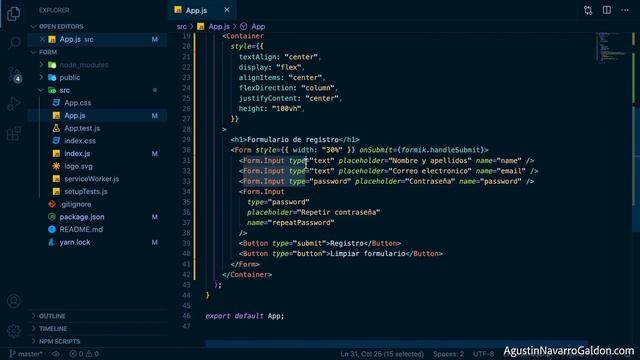Expand the NPM Scripts panel
This screenshot has width=640, height=360.
click(98, 341)
